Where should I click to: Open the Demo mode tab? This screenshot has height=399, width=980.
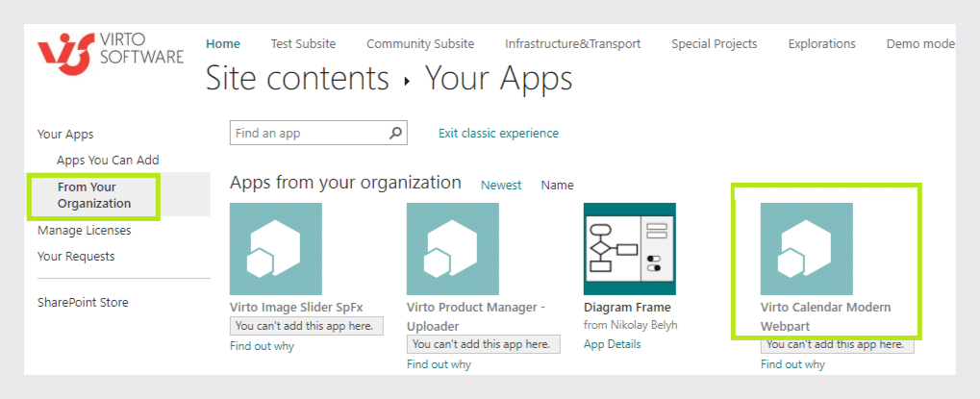[x=920, y=43]
